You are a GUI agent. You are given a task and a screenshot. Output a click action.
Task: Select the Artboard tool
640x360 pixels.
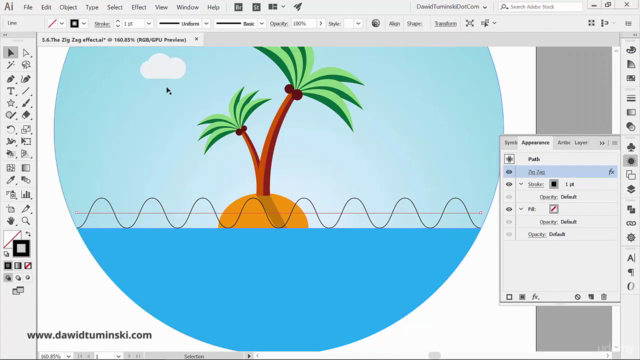coord(11,209)
